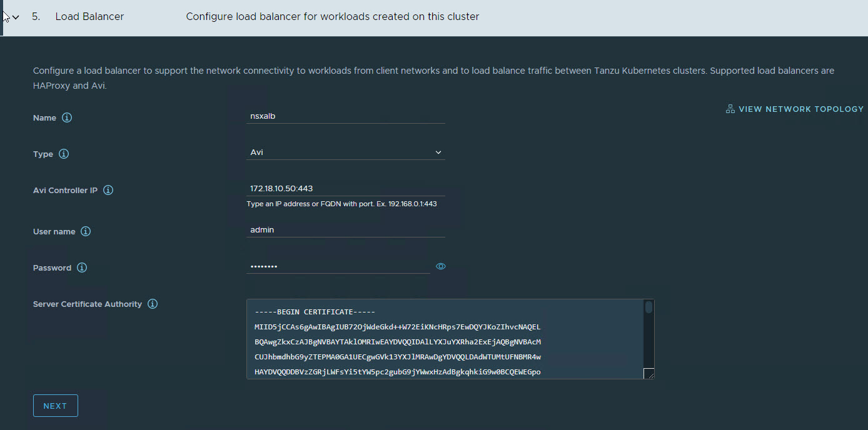Image resolution: width=868 pixels, height=430 pixels.
Task: Click the info icon next to Name
Action: coord(67,117)
